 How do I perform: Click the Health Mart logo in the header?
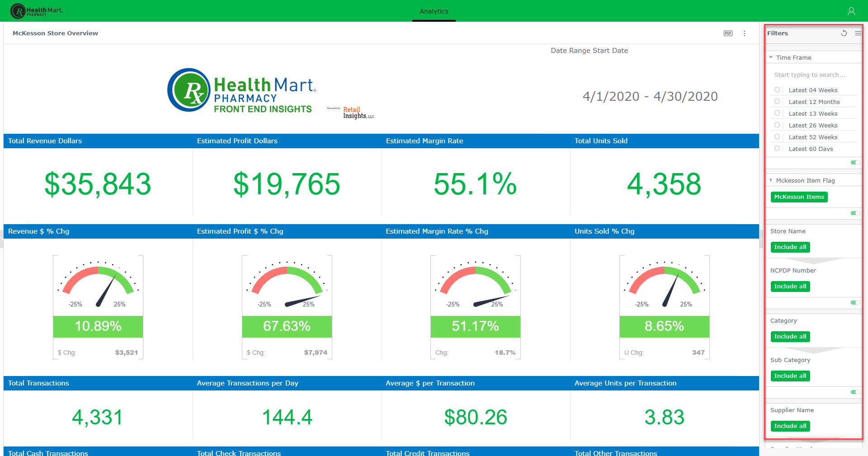pos(37,11)
